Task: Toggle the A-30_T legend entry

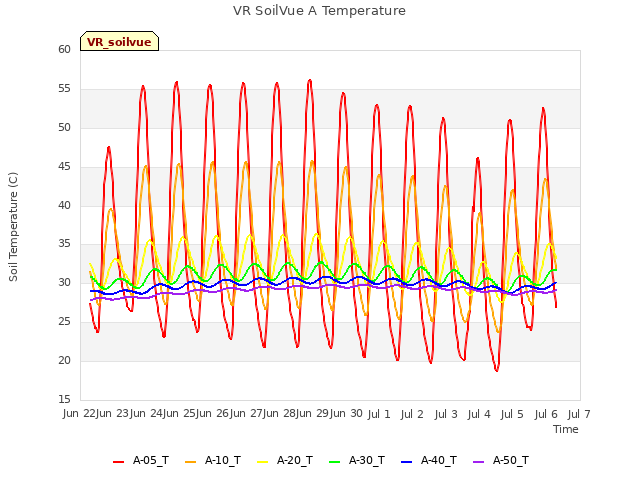Action: (x=357, y=460)
